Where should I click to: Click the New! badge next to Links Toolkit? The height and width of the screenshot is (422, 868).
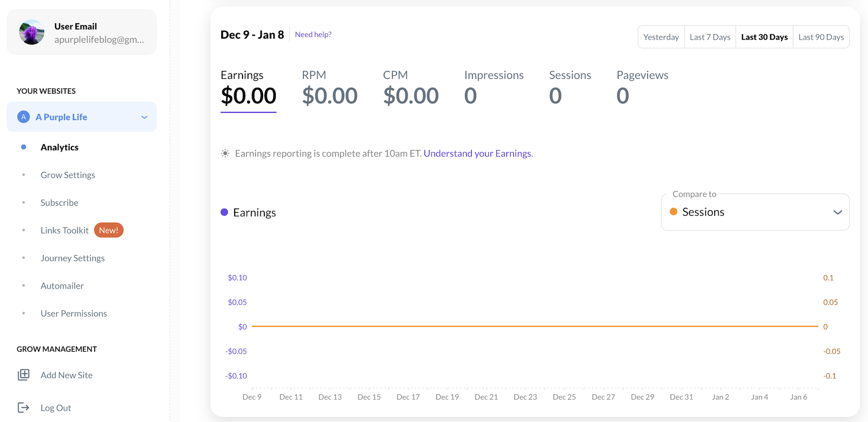tap(109, 231)
